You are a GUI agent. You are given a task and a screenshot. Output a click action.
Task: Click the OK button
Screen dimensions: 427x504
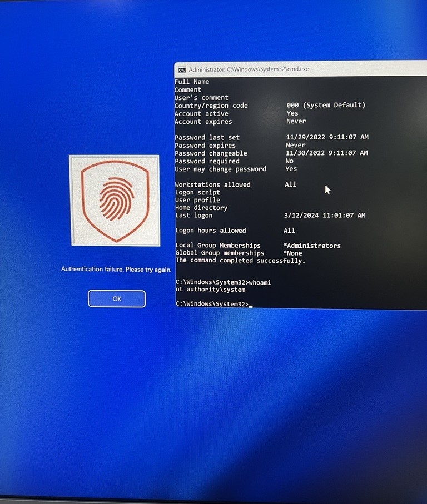coord(117,298)
